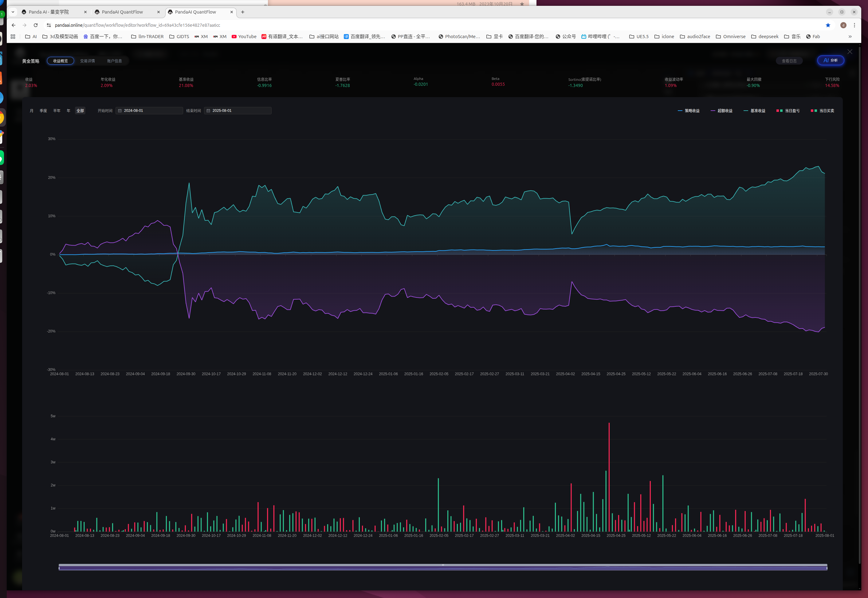Toggle the 当日盈亏 legend series
868x598 pixels.
coord(788,111)
